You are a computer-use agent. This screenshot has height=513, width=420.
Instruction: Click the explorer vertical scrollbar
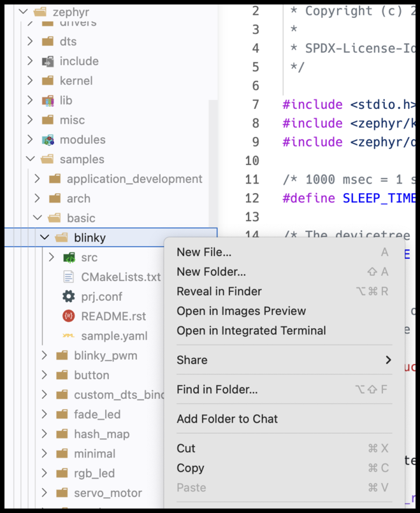click(x=213, y=164)
